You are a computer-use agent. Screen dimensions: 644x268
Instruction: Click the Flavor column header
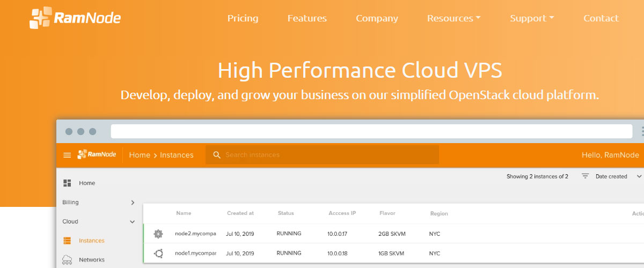387,213
